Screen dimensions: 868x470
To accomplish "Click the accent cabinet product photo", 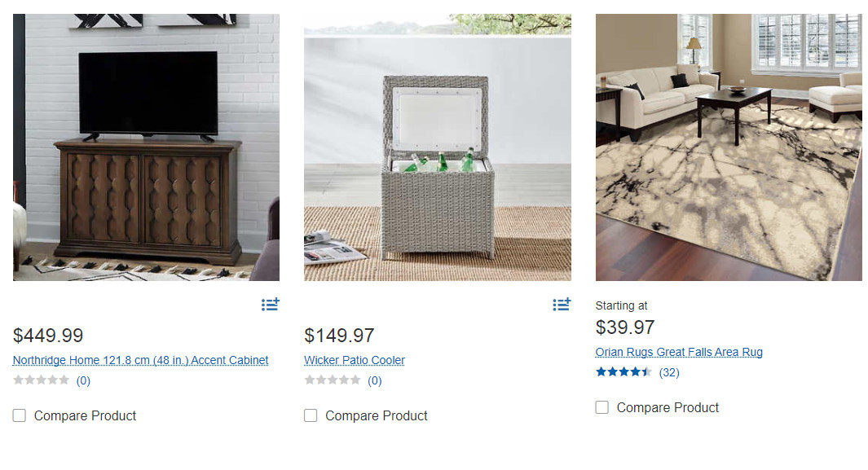I will point(146,147).
